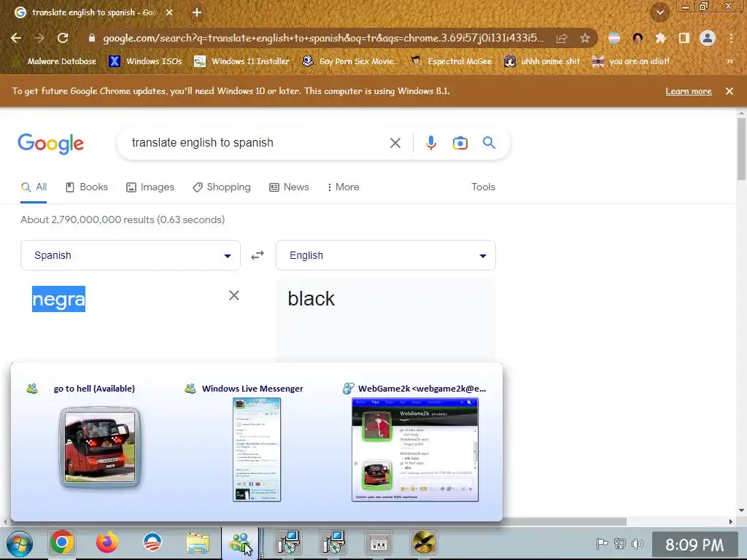747x560 pixels.
Task: Reload the current page
Action: point(63,38)
